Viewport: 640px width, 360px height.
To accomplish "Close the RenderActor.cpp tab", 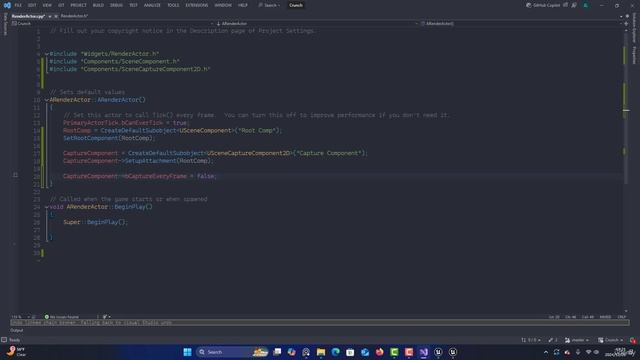I will pyautogui.click(x=56, y=16).
